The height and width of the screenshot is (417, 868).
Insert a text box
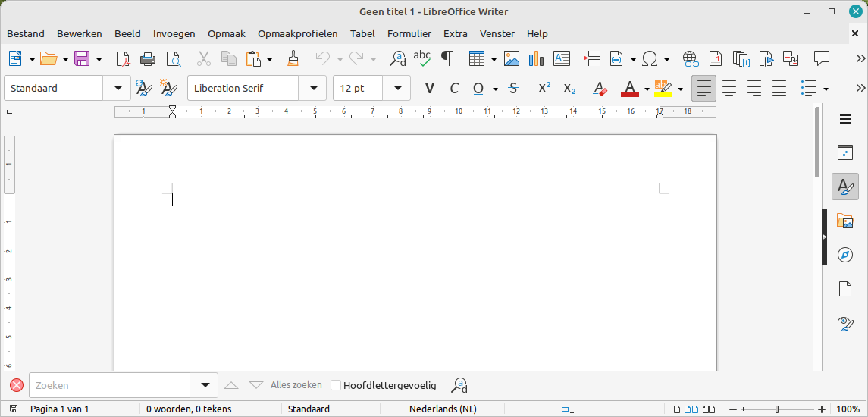point(562,58)
